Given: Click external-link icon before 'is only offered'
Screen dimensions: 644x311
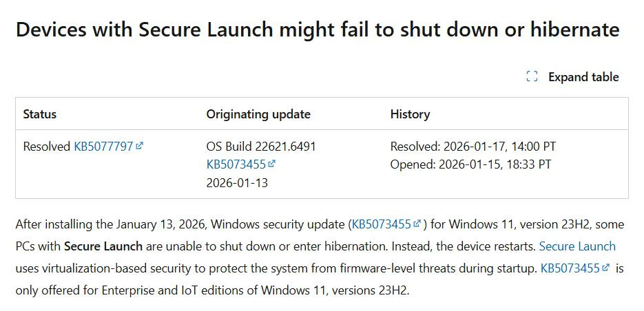Looking at the screenshot, I should tap(606, 268).
